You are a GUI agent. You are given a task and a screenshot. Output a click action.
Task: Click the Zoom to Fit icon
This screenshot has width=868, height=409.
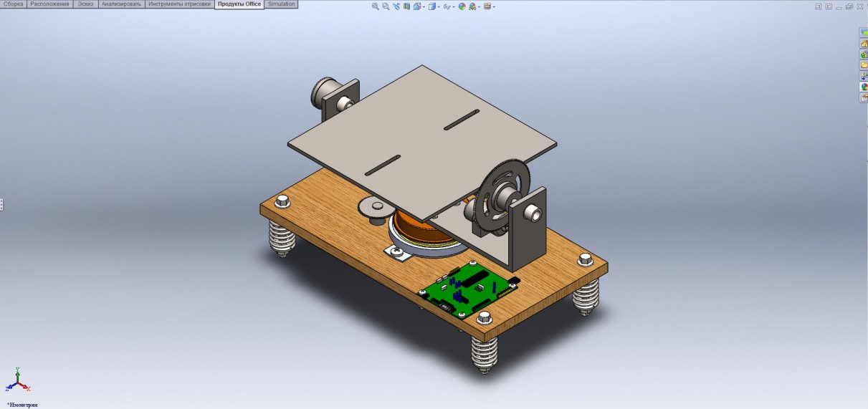click(x=376, y=6)
